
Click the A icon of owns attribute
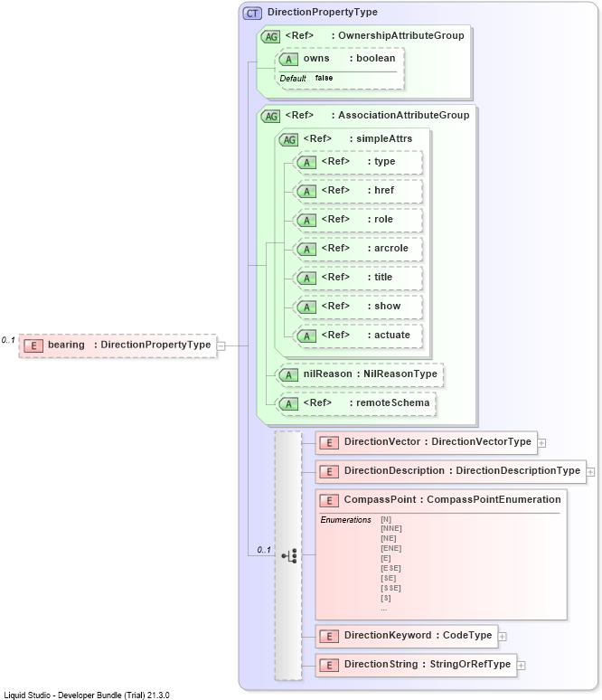pyautogui.click(x=288, y=60)
